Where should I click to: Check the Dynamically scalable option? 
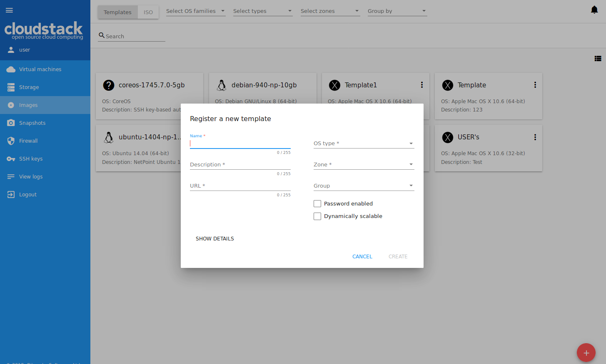[x=317, y=216]
